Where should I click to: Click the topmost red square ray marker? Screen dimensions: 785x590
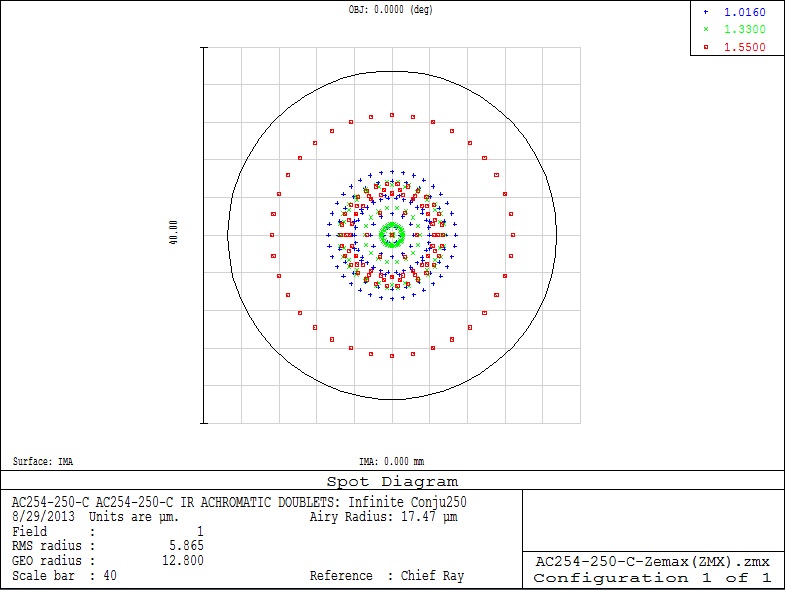pos(392,115)
